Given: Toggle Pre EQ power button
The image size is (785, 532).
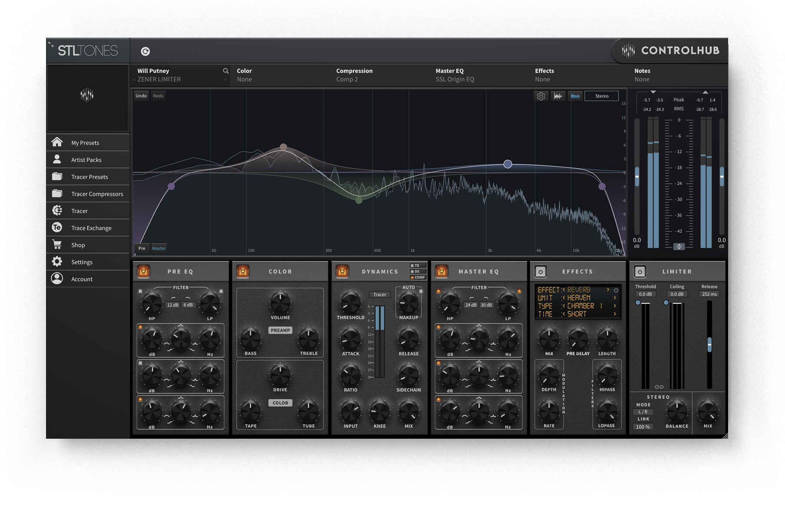Looking at the screenshot, I should point(144,271).
